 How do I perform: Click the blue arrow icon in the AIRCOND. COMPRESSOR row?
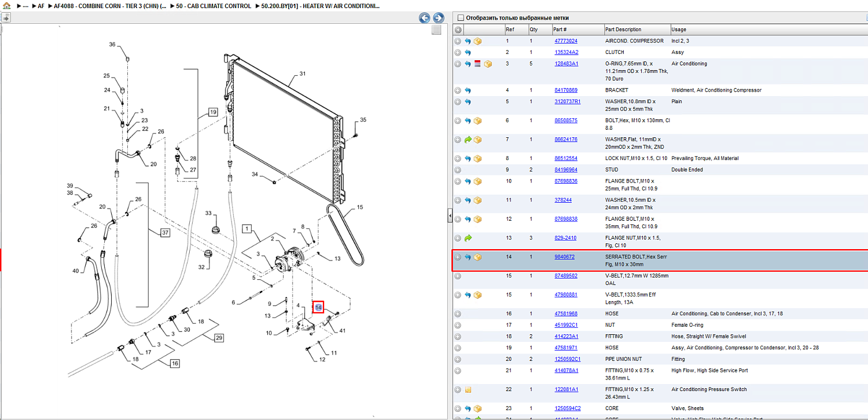click(468, 41)
